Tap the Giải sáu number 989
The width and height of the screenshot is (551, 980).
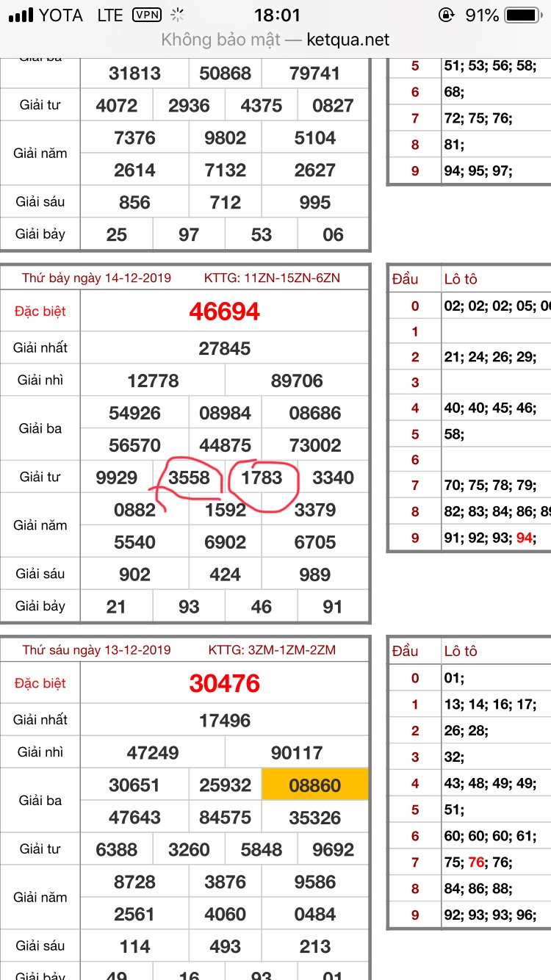[x=315, y=574]
